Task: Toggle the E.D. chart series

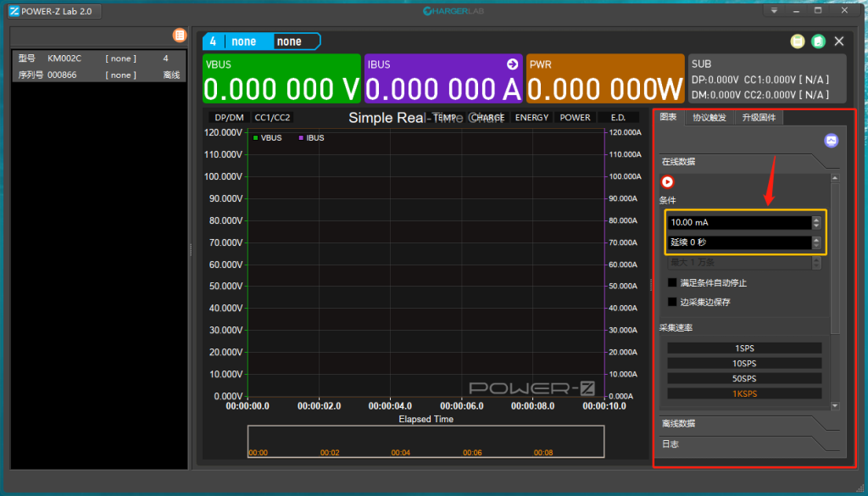Action: coord(618,117)
